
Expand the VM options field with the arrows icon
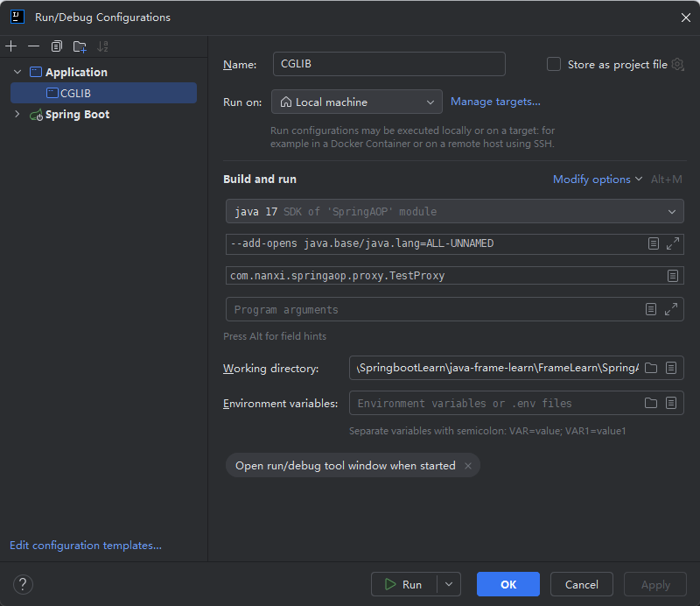[672, 243]
